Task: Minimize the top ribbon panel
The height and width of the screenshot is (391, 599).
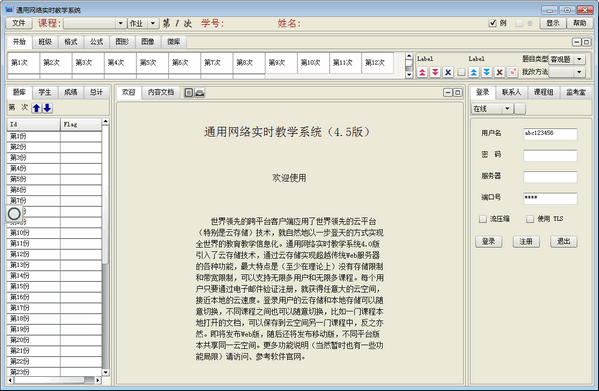Action: [x=577, y=42]
